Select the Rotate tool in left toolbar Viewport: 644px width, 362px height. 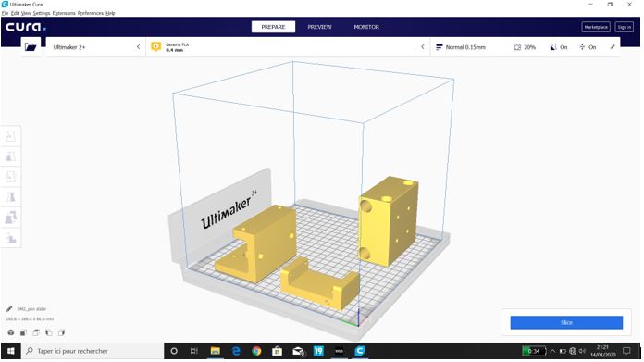coord(11,177)
